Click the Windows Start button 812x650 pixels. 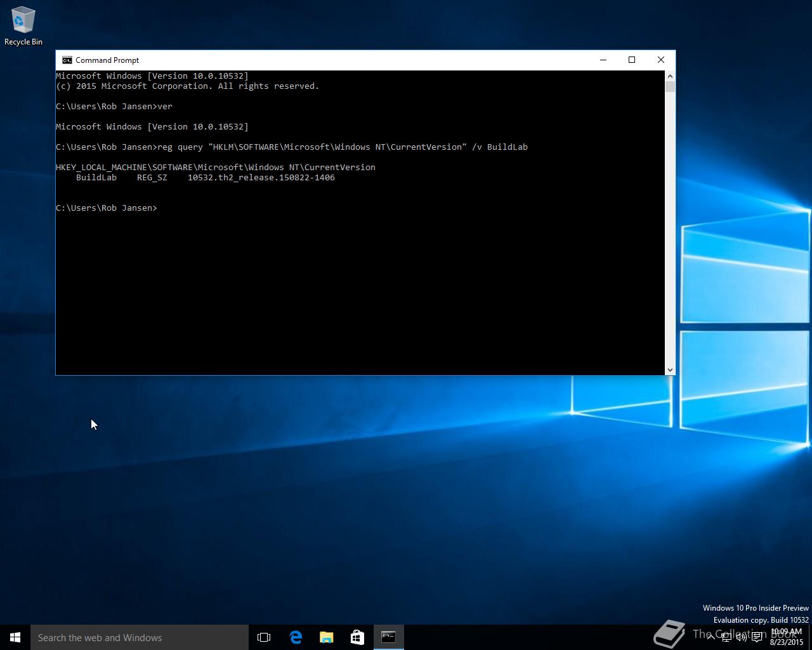point(15,637)
